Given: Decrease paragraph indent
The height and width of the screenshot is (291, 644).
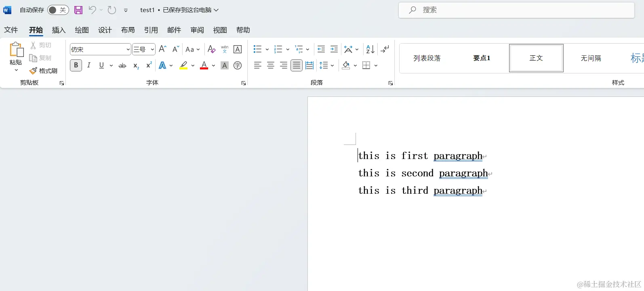Looking at the screenshot, I should pyautogui.click(x=321, y=49).
